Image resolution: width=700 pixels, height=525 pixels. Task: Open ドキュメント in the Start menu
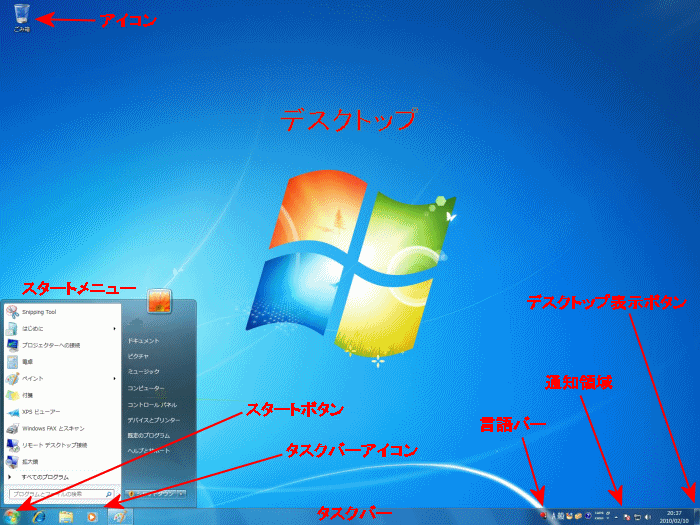[x=143, y=341]
